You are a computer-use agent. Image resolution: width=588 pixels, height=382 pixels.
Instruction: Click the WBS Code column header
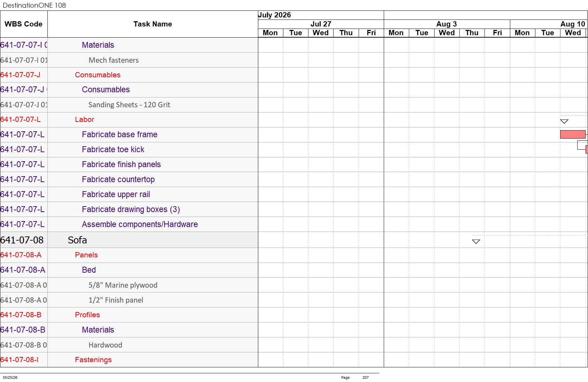[23, 24]
